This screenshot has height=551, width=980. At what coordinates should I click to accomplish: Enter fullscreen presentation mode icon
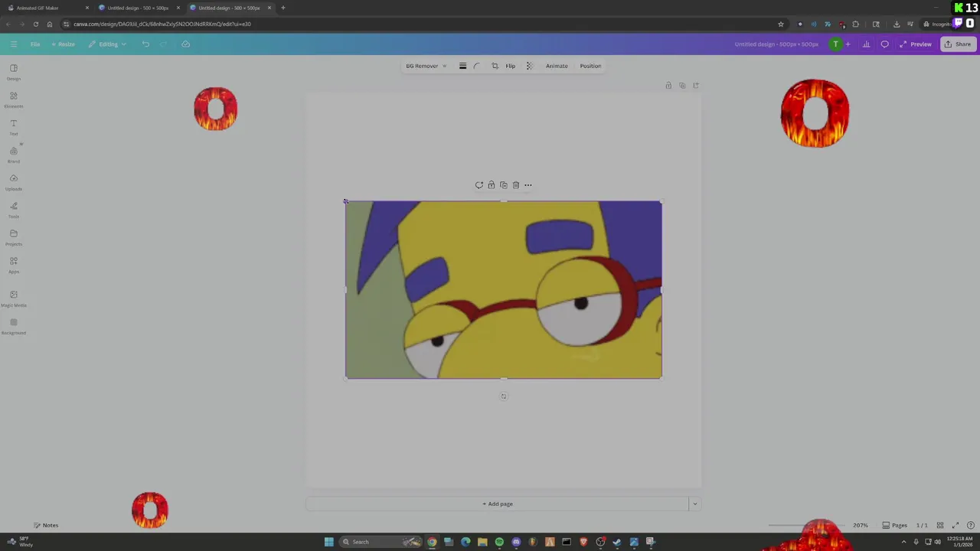click(955, 526)
